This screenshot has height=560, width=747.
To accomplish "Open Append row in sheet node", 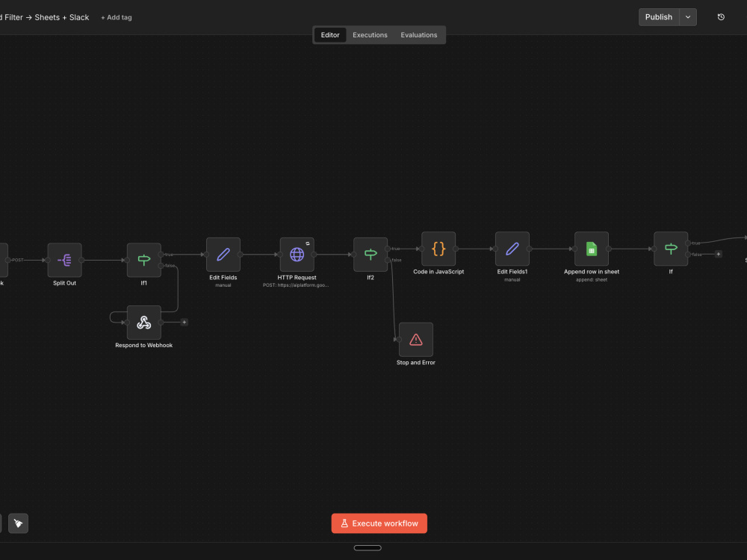I will pyautogui.click(x=591, y=249).
